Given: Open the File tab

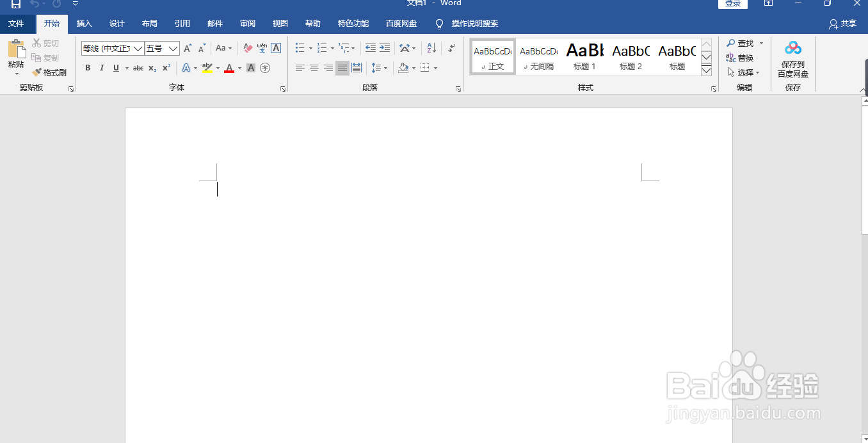Looking at the screenshot, I should (x=16, y=24).
